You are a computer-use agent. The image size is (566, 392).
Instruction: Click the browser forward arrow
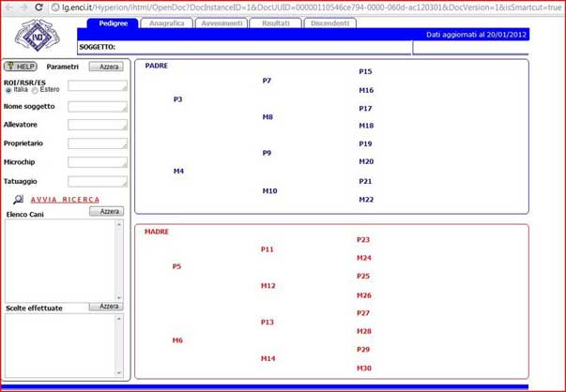pyautogui.click(x=24, y=7)
